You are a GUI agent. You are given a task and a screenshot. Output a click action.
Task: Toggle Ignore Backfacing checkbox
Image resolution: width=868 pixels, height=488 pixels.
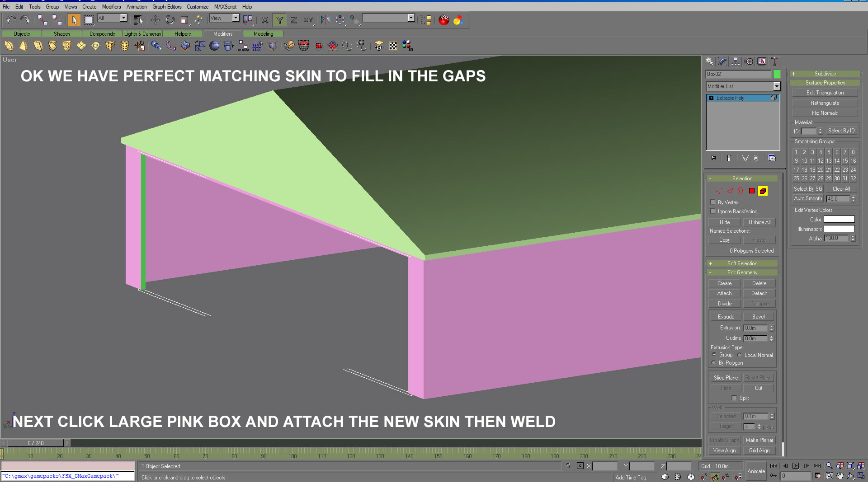pos(713,211)
